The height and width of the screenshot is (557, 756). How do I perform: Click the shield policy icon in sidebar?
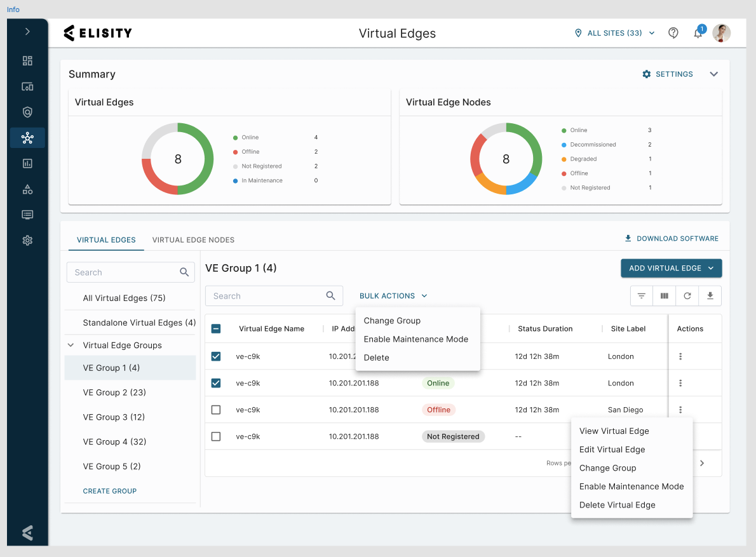[27, 112]
